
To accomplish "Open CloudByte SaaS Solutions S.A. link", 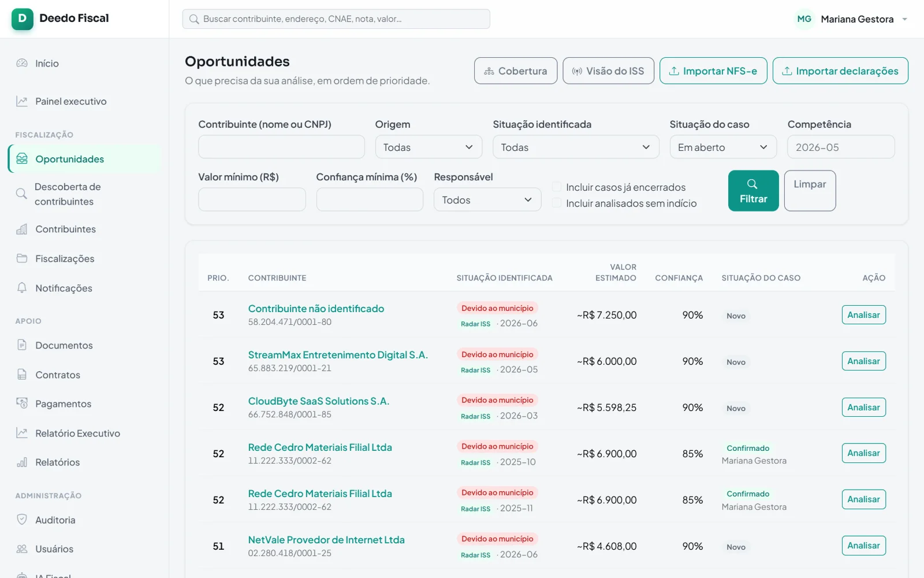I will (319, 401).
